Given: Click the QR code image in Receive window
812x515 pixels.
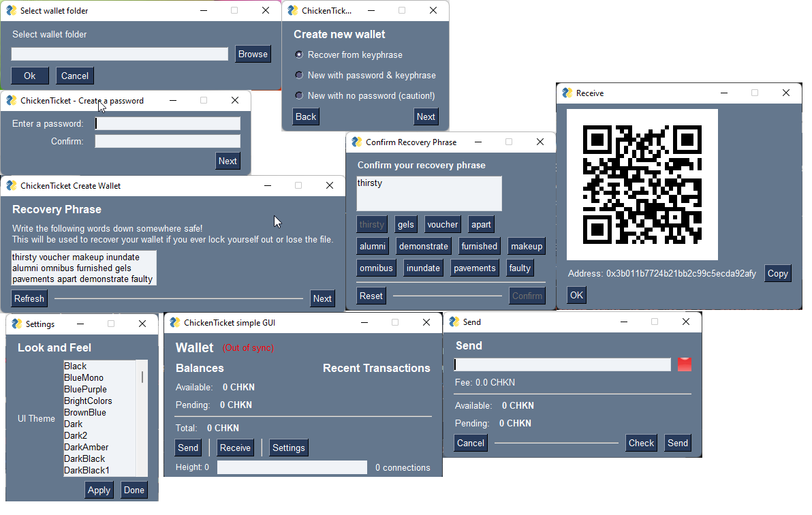Looking at the screenshot, I should [642, 185].
